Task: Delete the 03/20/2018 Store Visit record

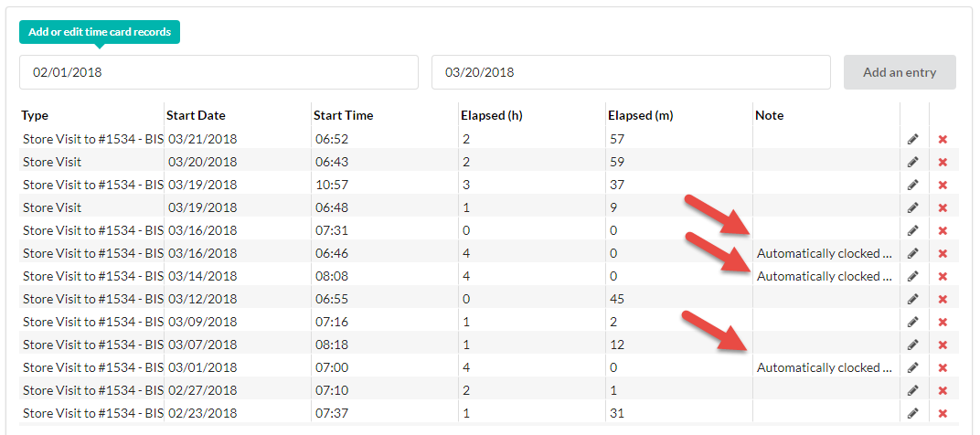Action: point(943,162)
